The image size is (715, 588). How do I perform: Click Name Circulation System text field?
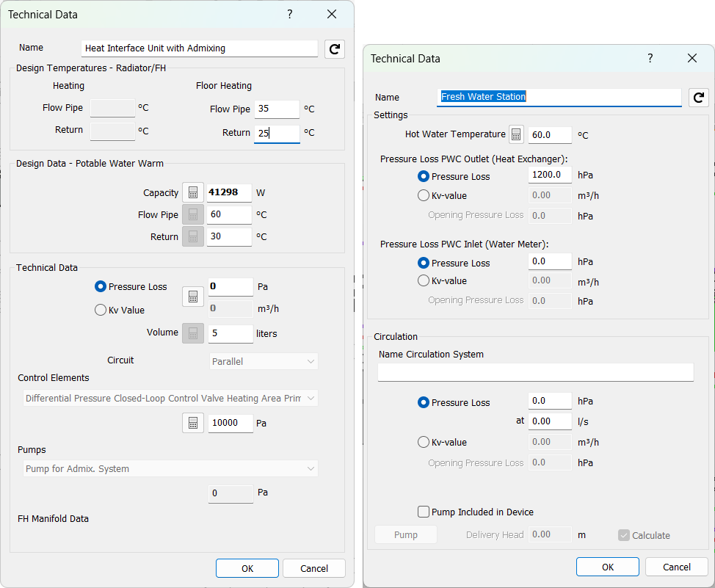point(536,372)
